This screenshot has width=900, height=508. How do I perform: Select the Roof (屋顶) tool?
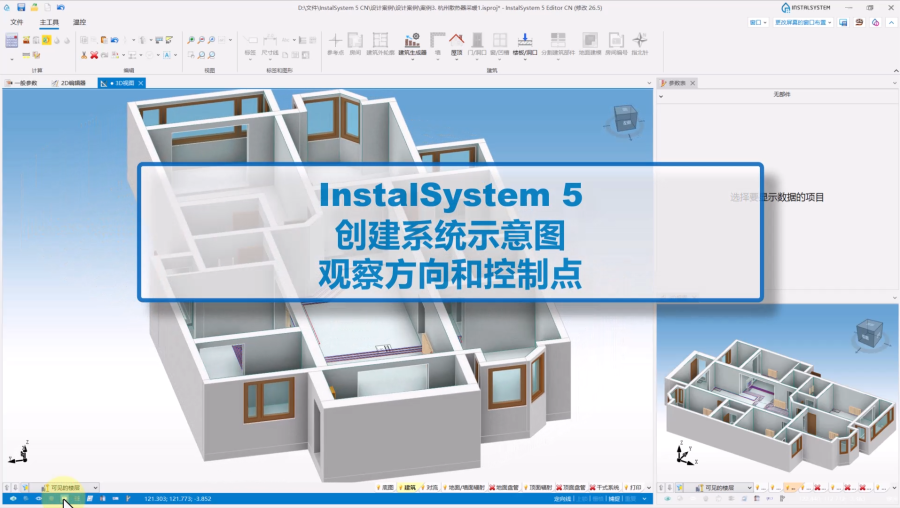point(456,43)
